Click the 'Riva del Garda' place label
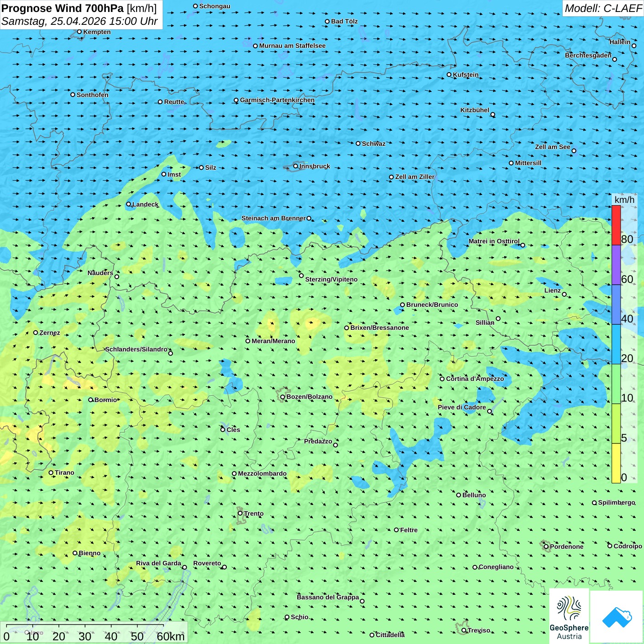This screenshot has width=644, height=644. tap(159, 563)
